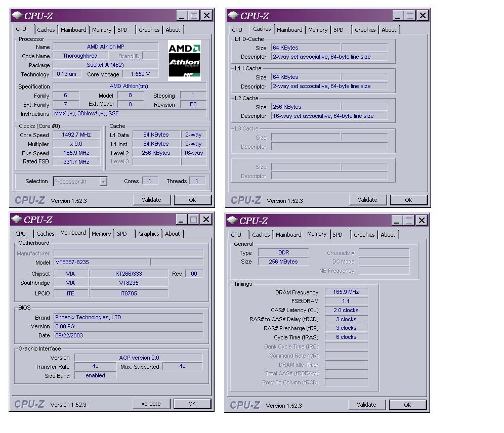Click the 'VT8367-8235' motherboard model field

[101, 262]
